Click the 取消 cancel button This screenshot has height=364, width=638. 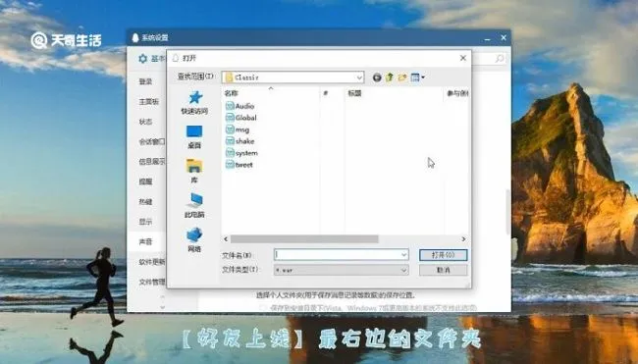tap(443, 270)
